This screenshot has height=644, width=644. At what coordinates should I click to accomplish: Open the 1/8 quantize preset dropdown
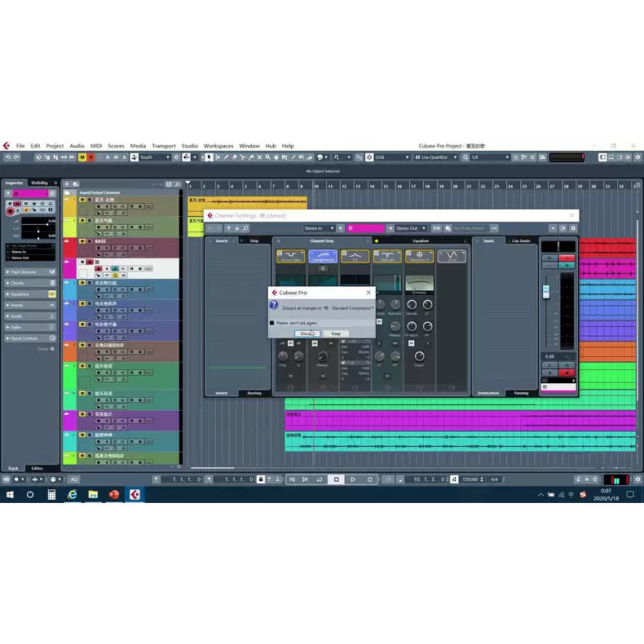491,157
